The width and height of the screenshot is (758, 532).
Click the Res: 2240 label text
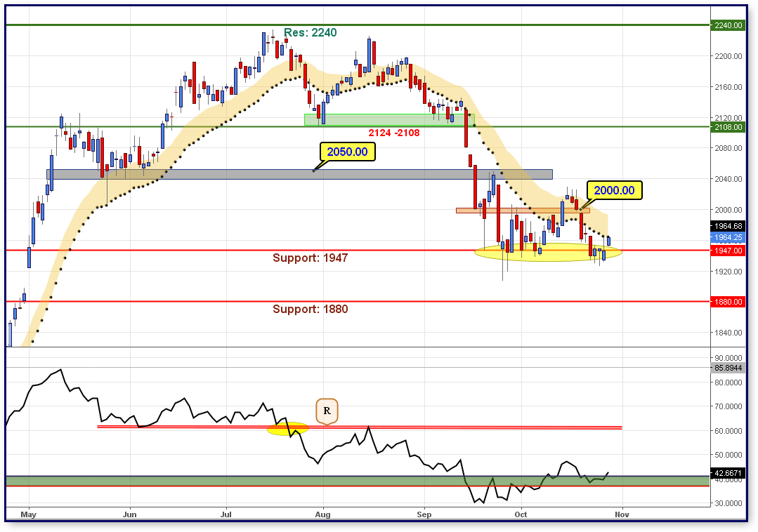point(311,32)
